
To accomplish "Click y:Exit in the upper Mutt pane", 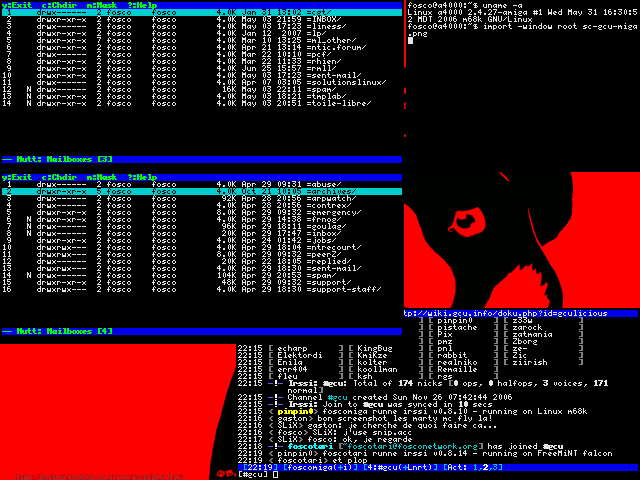I will [x=15, y=6].
